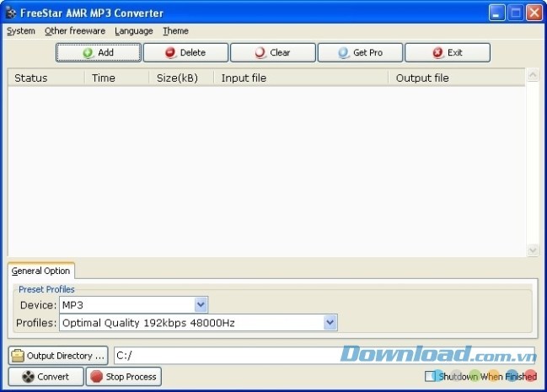
Task: Click the Input file column header
Action: [301, 78]
